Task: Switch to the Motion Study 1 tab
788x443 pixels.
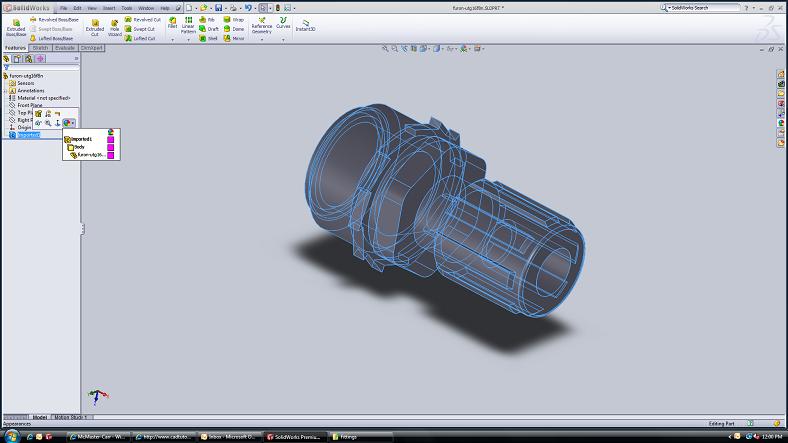Action: click(x=70, y=417)
